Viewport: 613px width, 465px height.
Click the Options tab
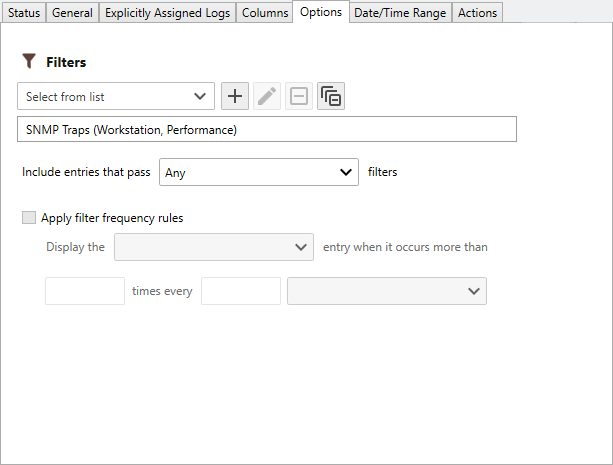tap(320, 12)
